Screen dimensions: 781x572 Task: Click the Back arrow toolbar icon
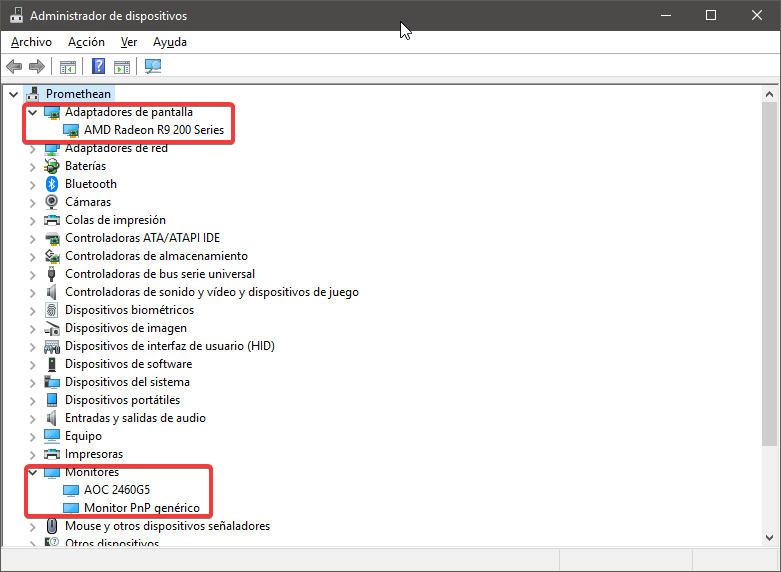[14, 66]
